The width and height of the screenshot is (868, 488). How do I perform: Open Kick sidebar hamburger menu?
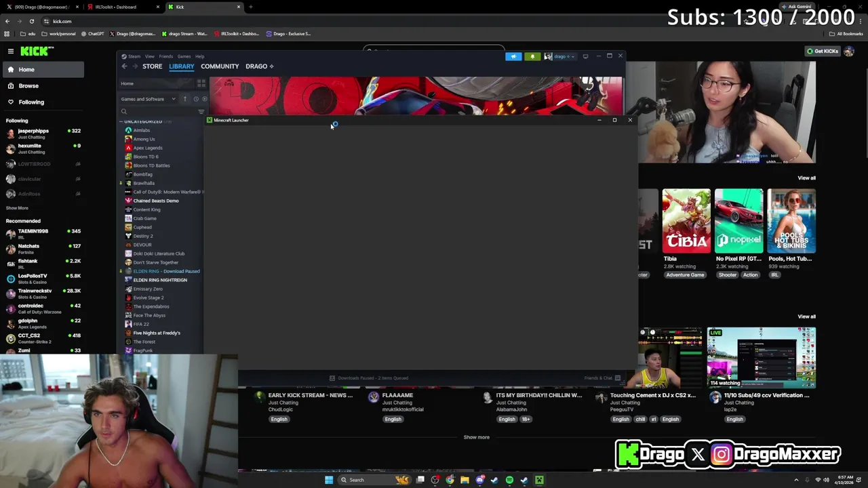click(x=10, y=51)
